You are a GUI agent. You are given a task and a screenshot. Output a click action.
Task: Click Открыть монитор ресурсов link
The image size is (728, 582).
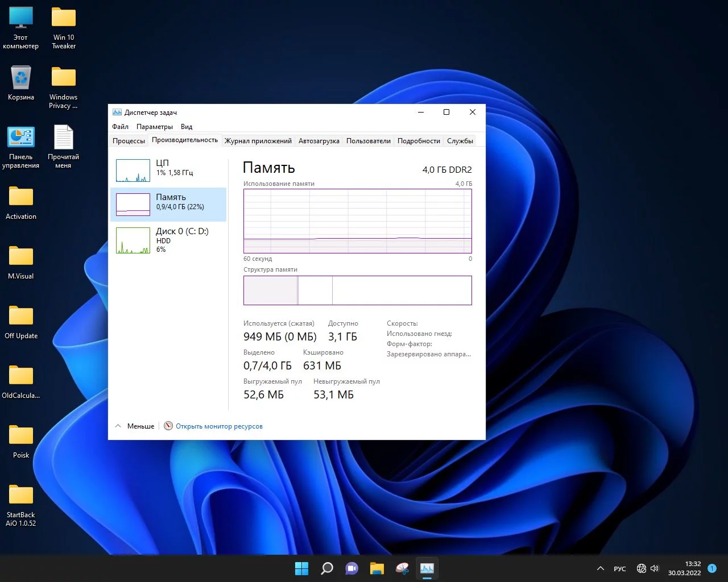(x=219, y=426)
